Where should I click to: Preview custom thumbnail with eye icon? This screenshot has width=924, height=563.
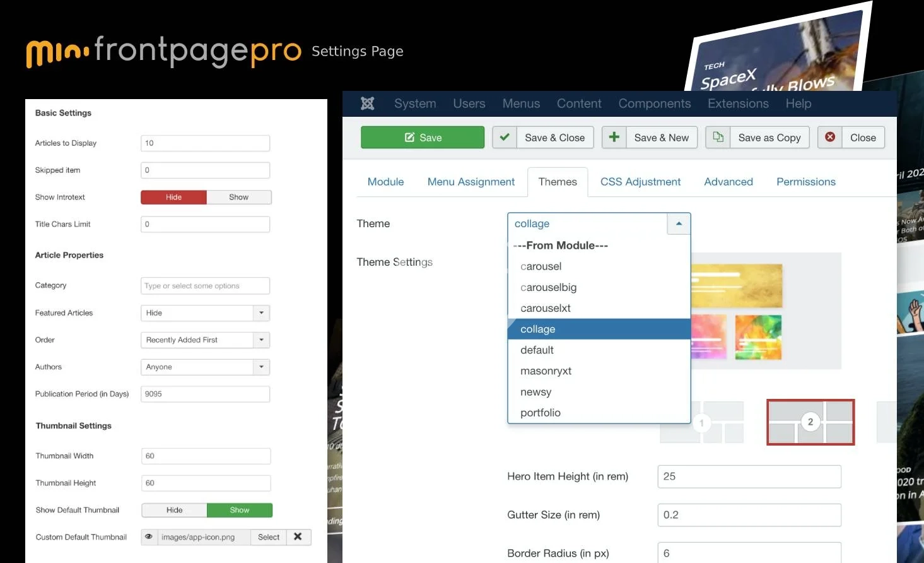point(149,537)
